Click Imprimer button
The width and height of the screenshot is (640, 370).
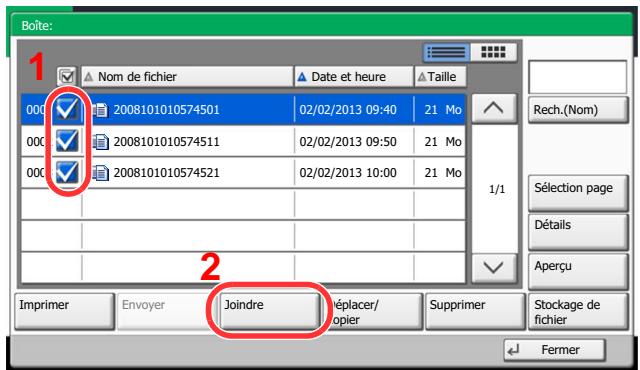point(64,311)
